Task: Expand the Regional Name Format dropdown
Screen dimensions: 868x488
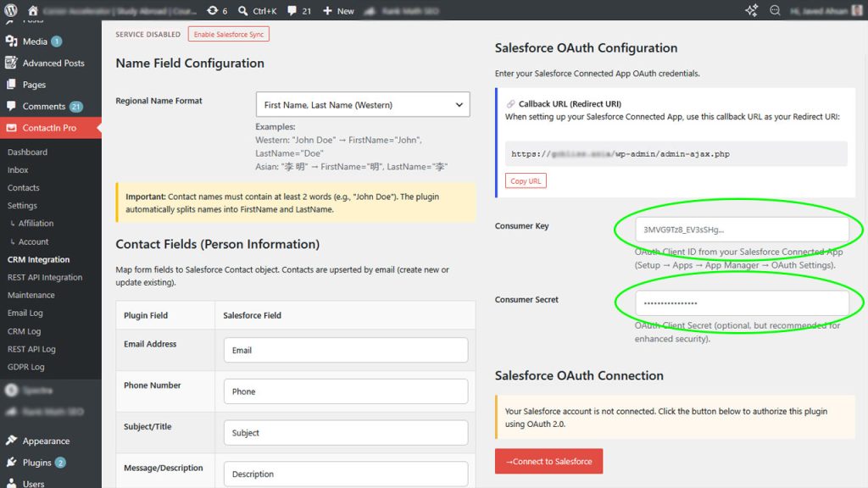Action: pos(363,104)
